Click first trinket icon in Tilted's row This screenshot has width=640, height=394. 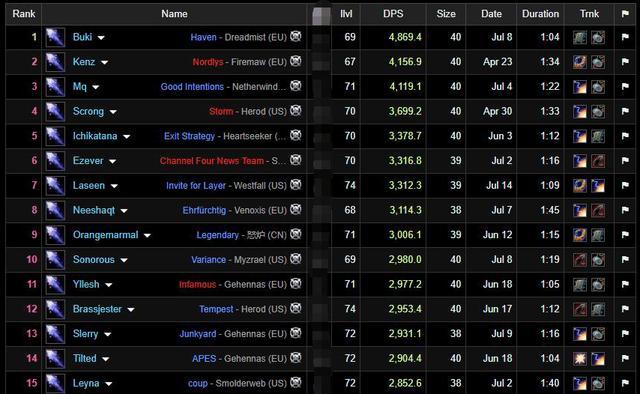tap(580, 358)
